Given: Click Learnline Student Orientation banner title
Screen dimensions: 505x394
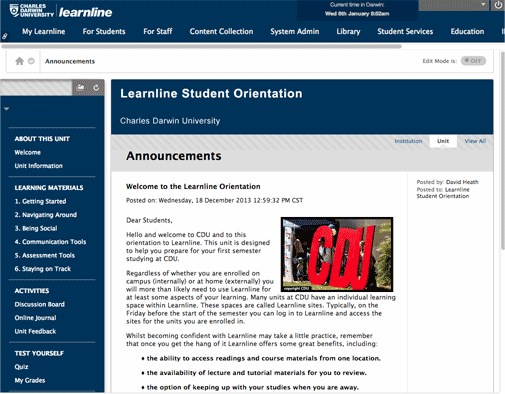Looking at the screenshot, I should pos(211,94).
